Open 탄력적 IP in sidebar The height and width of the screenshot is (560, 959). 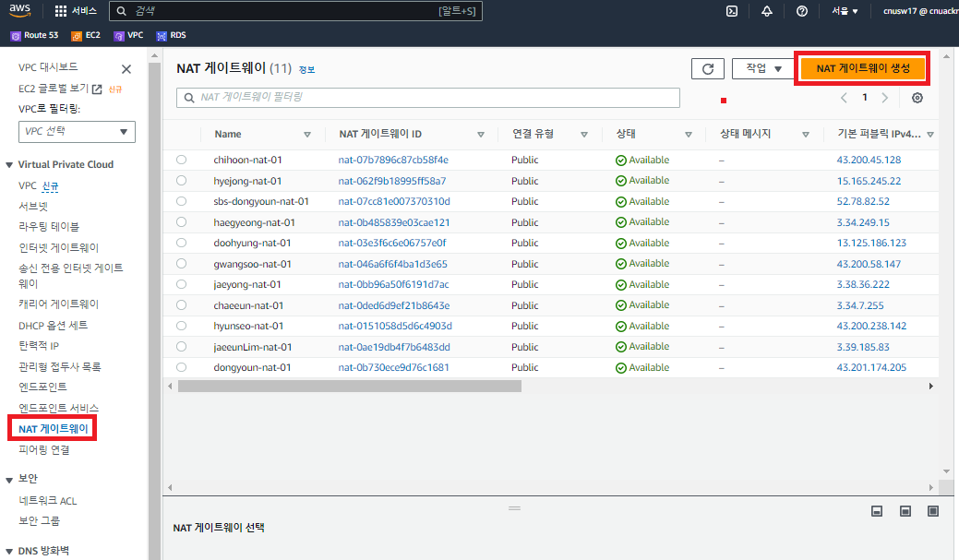tap(39, 345)
